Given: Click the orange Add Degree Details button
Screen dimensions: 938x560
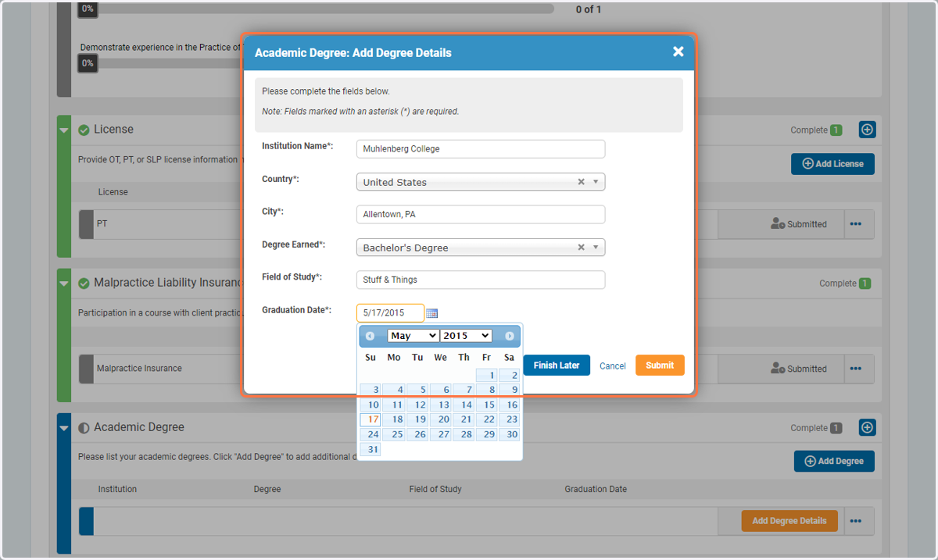Looking at the screenshot, I should point(789,521).
